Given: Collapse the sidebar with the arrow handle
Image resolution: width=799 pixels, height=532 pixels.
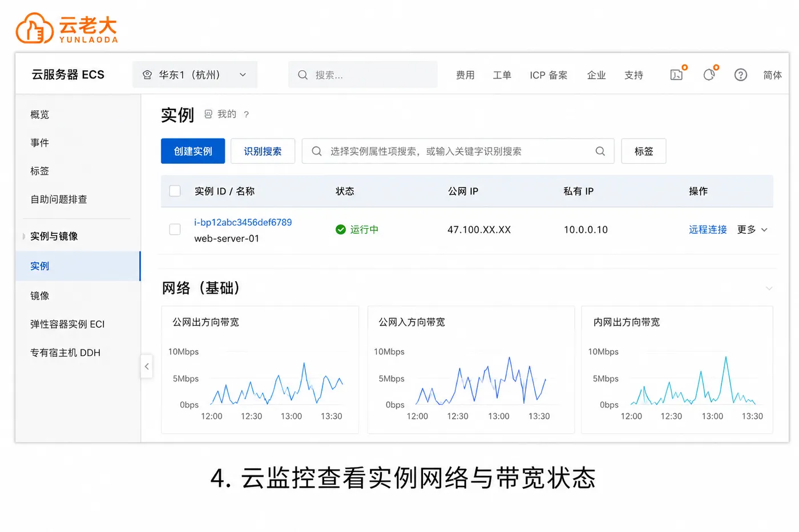Looking at the screenshot, I should click(147, 366).
